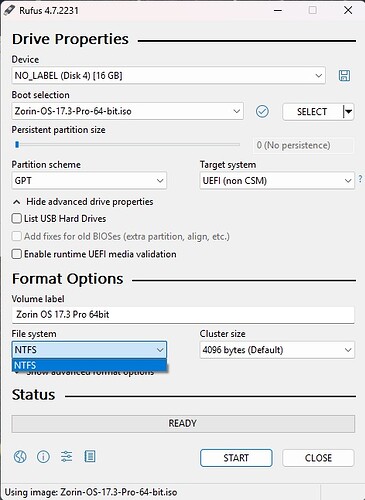
Task: Click the save drive image disk icon
Action: point(344,76)
